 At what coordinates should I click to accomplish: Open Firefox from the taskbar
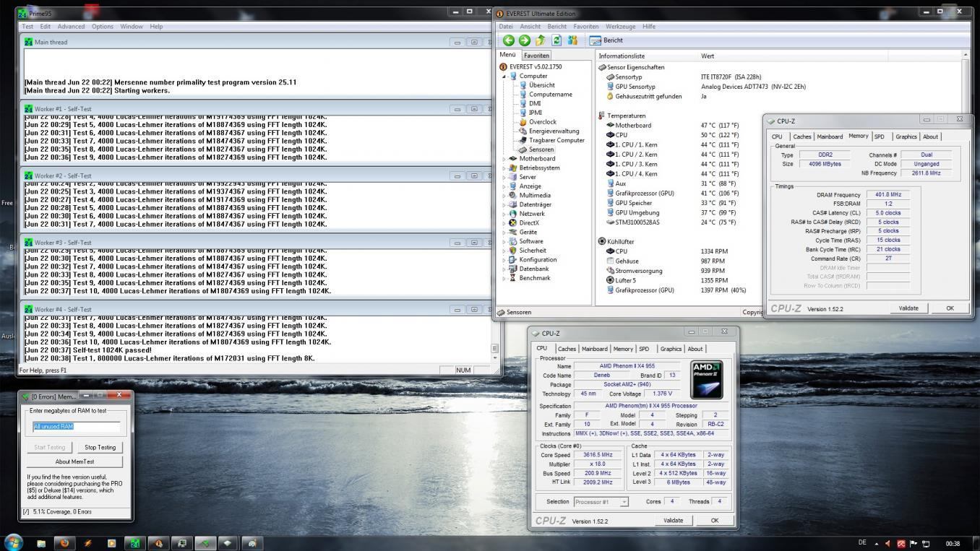coord(64,542)
